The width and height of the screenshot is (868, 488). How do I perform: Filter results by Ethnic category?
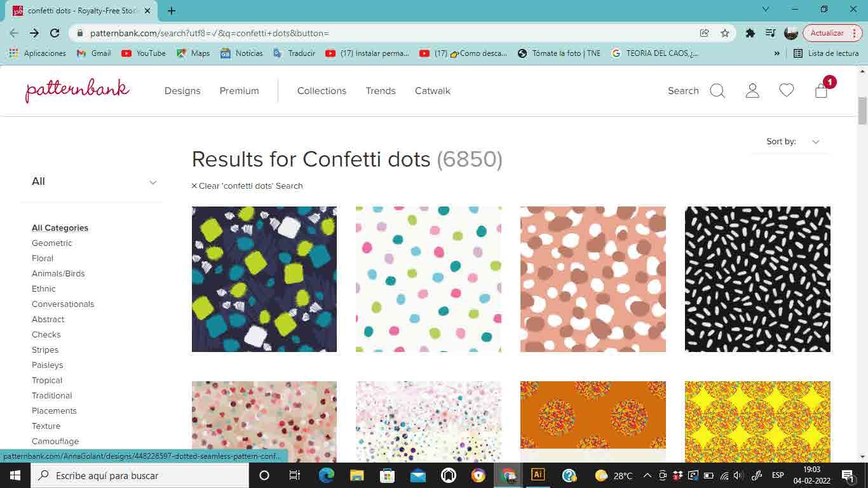pyautogui.click(x=44, y=289)
